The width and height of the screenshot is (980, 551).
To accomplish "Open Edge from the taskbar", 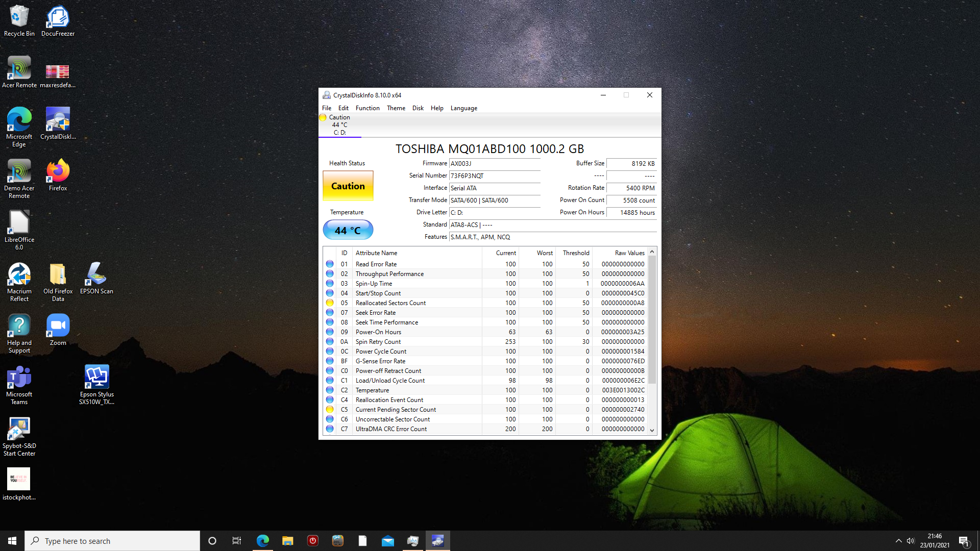I will pyautogui.click(x=263, y=541).
